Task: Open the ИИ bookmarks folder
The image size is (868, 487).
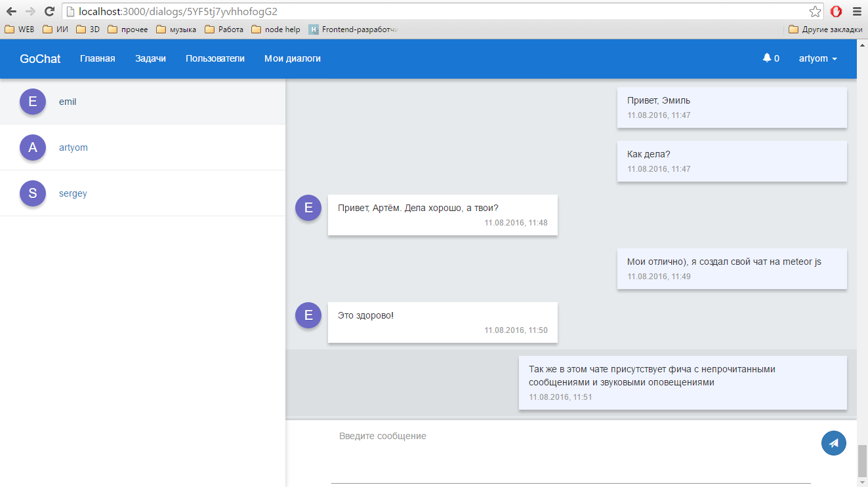Action: (55, 29)
